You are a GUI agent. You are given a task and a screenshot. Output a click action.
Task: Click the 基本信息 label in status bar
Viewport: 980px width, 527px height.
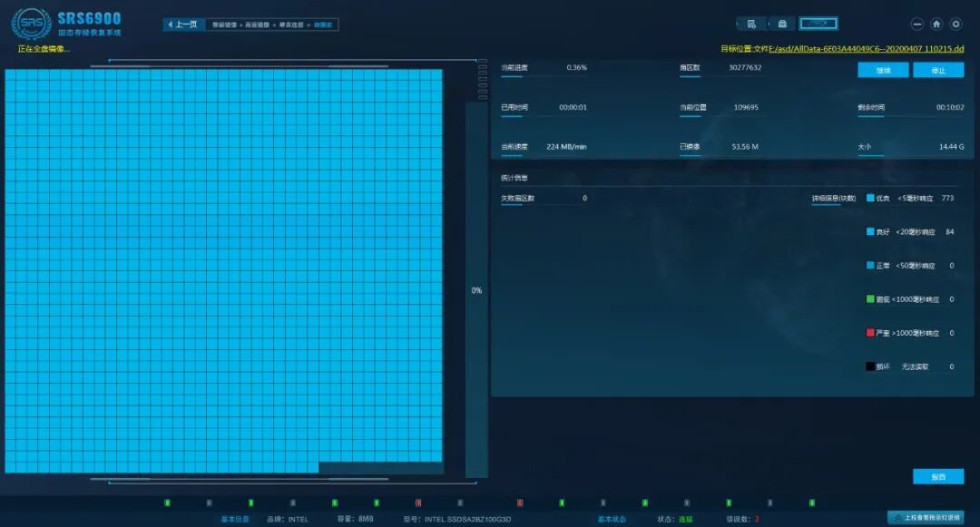(235, 519)
